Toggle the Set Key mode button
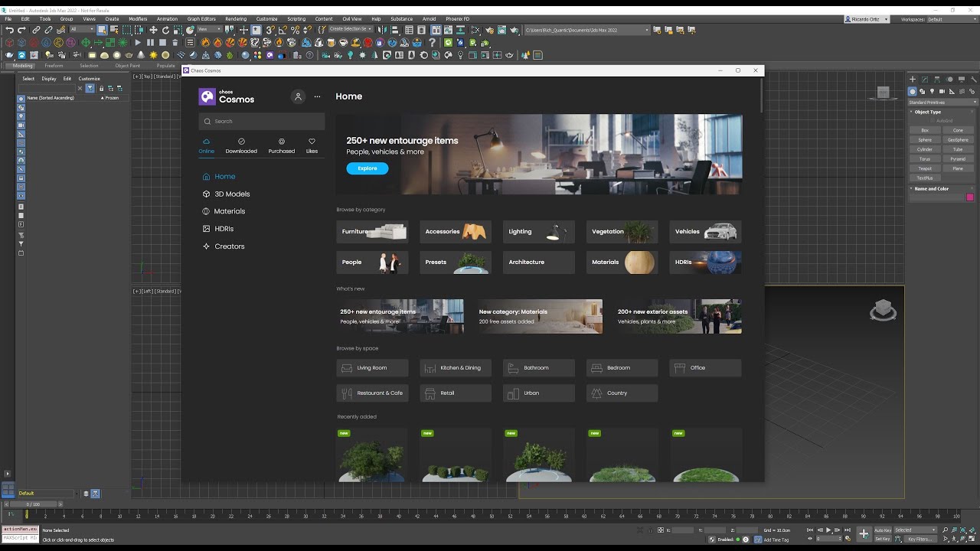This screenshot has height=551, width=980. coord(883,539)
